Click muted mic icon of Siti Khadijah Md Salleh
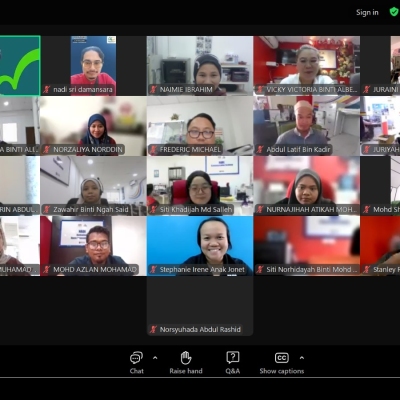 (153, 209)
